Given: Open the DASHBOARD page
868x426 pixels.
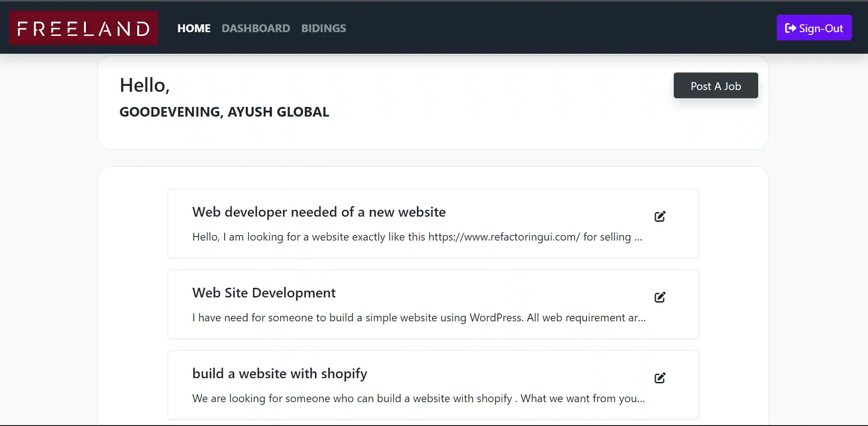Looking at the screenshot, I should coord(256,28).
